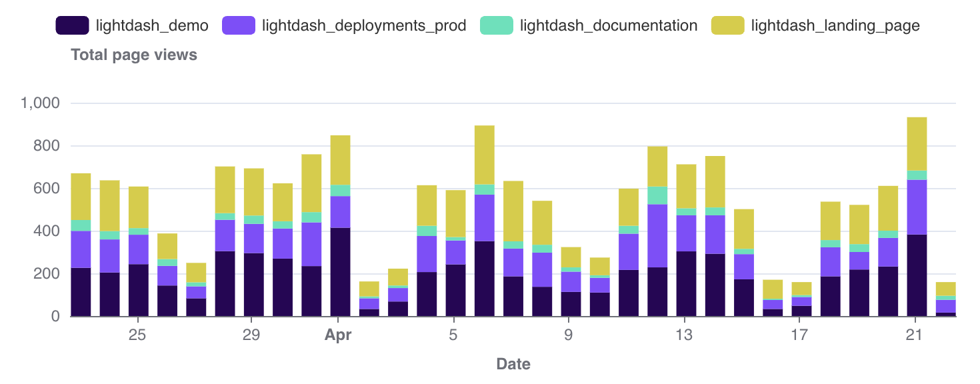Toggle the lightdash_documentation legend label text
Image resolution: width=980 pixels, height=384 pixels.
[608, 26]
